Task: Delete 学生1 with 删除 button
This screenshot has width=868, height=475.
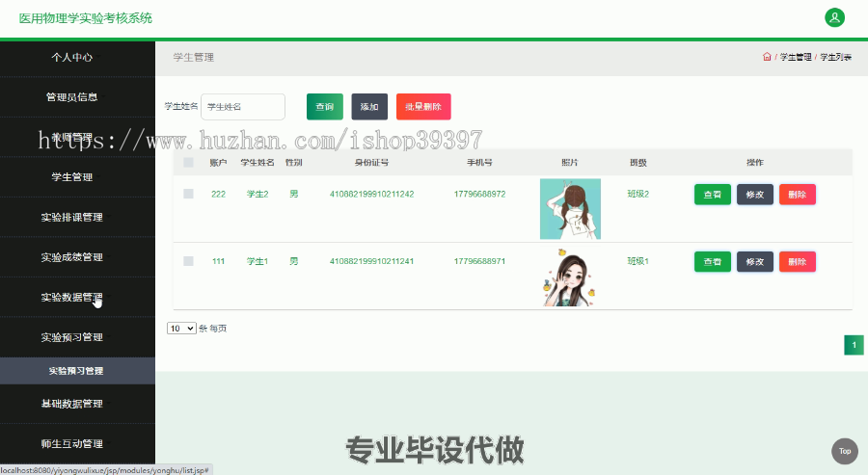Action: [798, 261]
